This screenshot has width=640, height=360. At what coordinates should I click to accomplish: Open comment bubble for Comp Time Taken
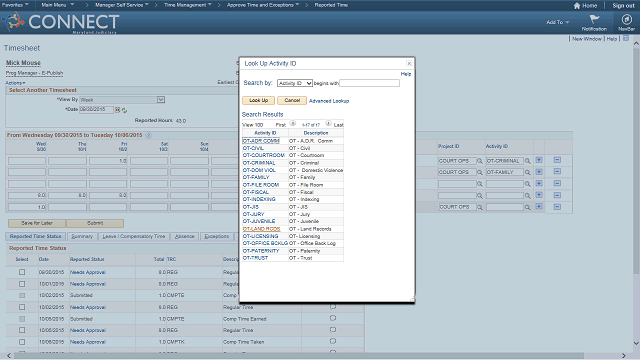pyautogui.click(x=333, y=341)
